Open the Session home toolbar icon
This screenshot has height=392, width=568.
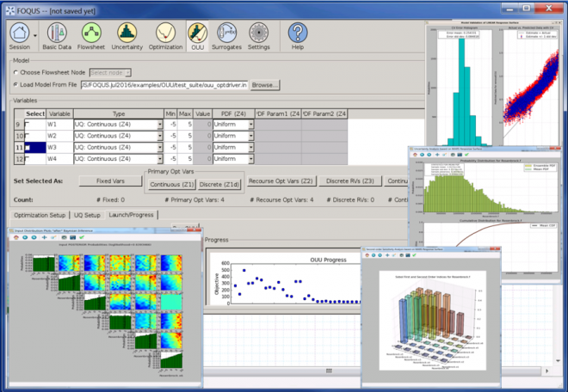click(20, 36)
